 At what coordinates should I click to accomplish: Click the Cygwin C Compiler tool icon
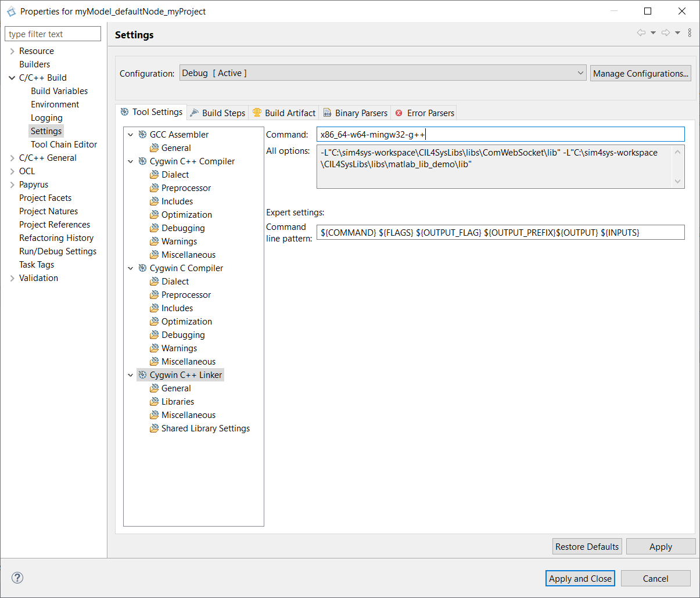pyautogui.click(x=142, y=268)
